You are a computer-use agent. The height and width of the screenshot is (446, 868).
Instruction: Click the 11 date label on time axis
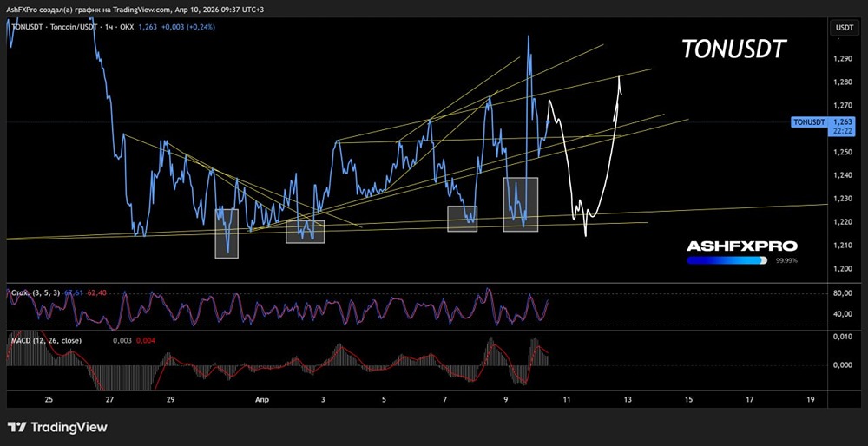566,399
